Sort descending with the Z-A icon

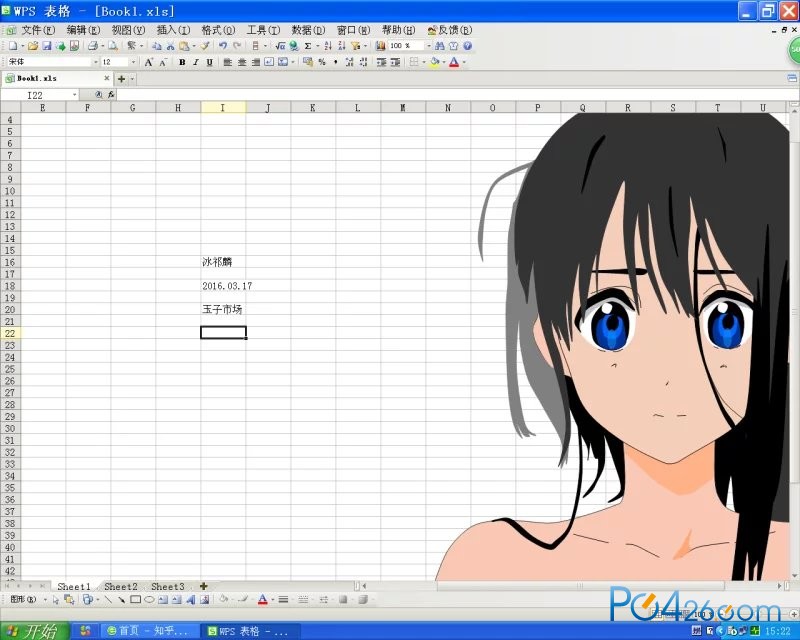point(342,46)
